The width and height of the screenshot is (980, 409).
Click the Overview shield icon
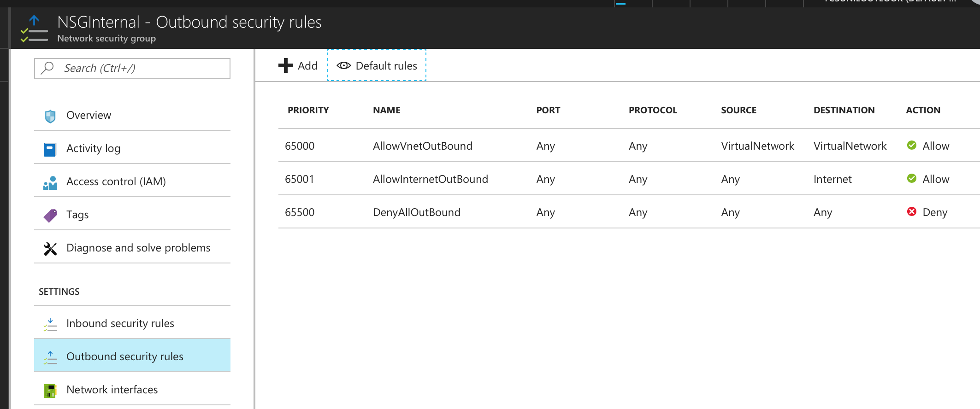50,116
